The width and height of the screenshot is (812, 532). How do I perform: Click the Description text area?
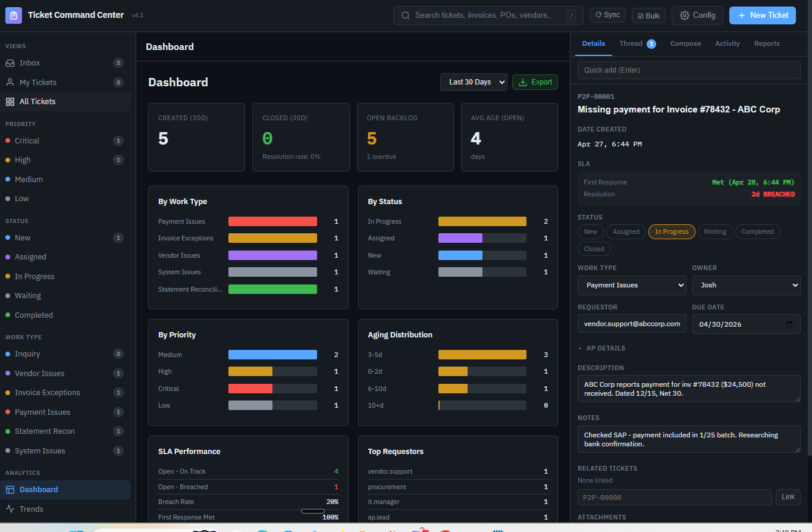click(689, 389)
